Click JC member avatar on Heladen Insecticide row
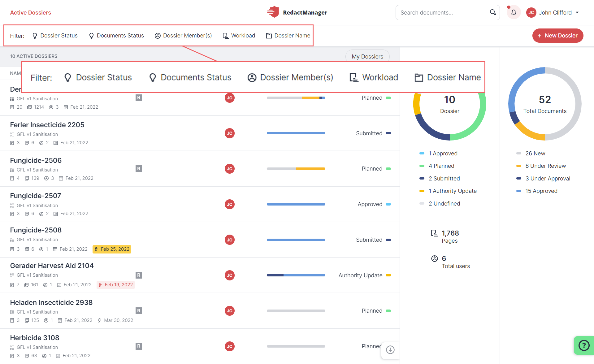The height and width of the screenshot is (364, 594). click(229, 311)
